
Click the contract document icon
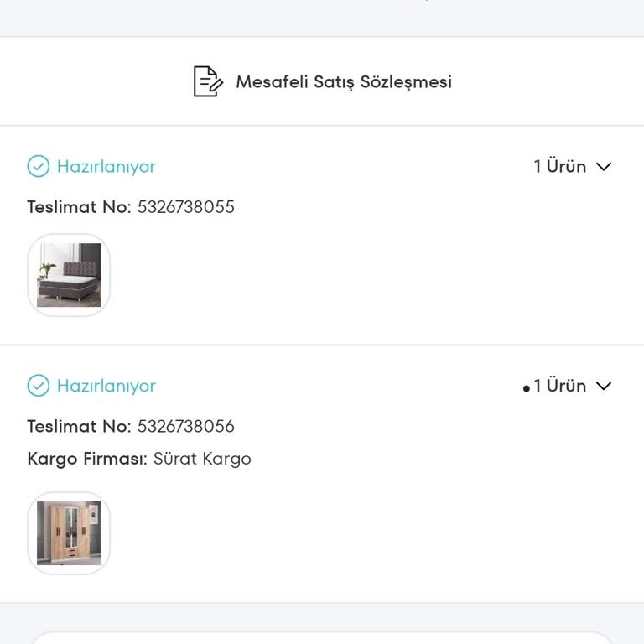click(x=208, y=81)
